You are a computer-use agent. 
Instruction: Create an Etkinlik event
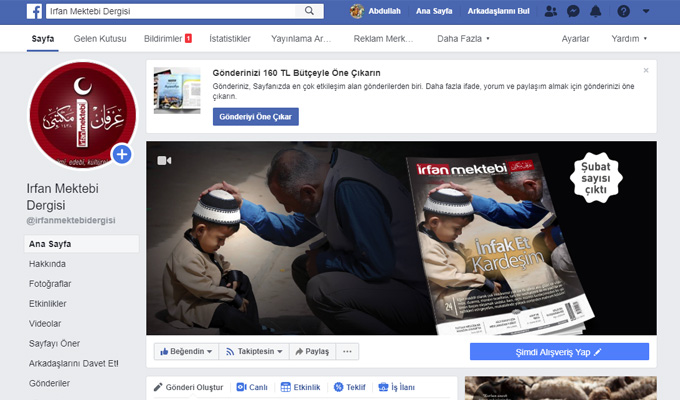pyautogui.click(x=301, y=387)
